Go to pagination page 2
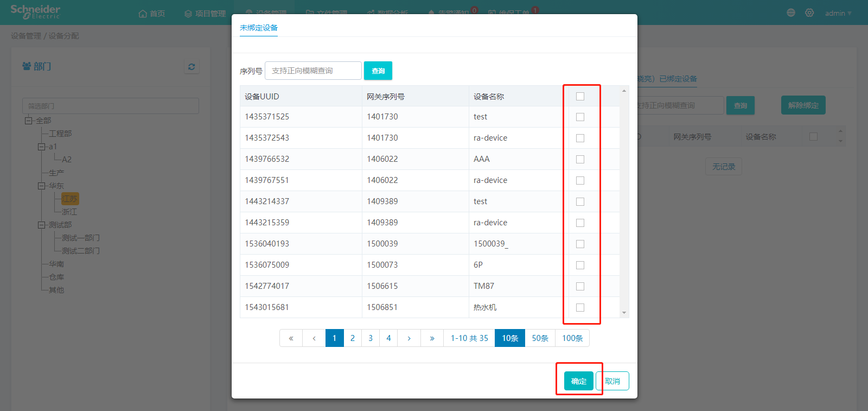 coord(353,338)
